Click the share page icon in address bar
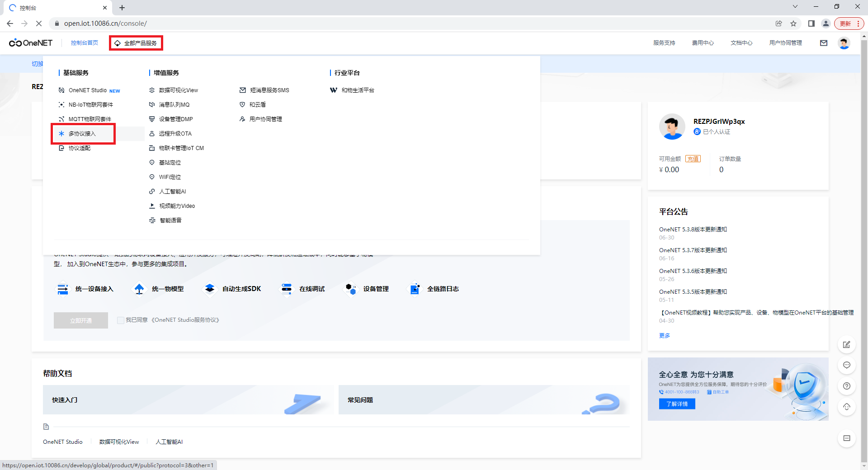868x470 pixels. [x=778, y=23]
